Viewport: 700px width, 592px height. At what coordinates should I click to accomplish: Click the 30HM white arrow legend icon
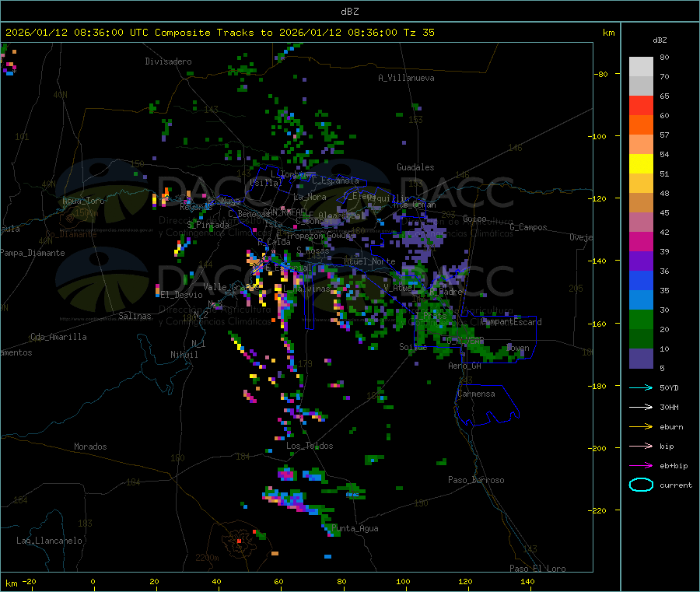pyautogui.click(x=641, y=407)
